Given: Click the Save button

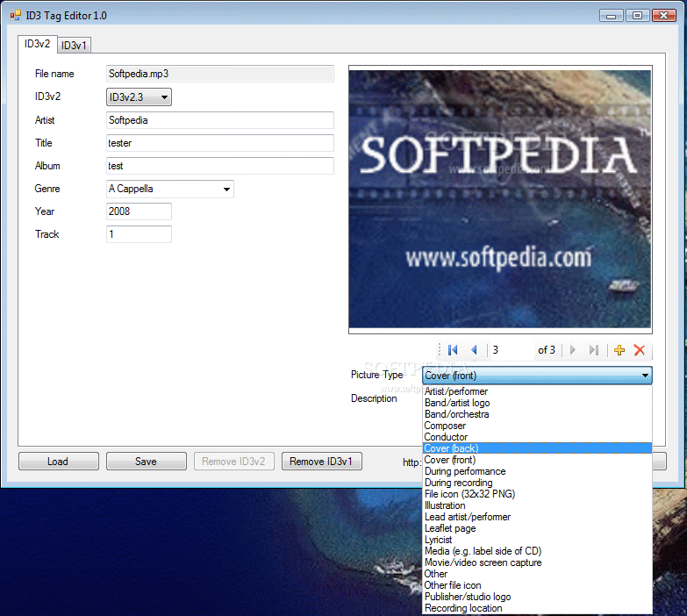Looking at the screenshot, I should coord(146,462).
